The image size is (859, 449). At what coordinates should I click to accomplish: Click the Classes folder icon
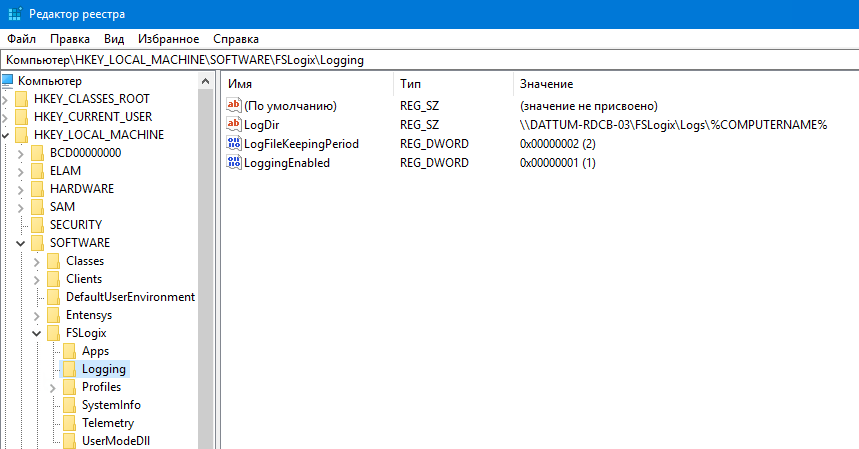click(53, 261)
